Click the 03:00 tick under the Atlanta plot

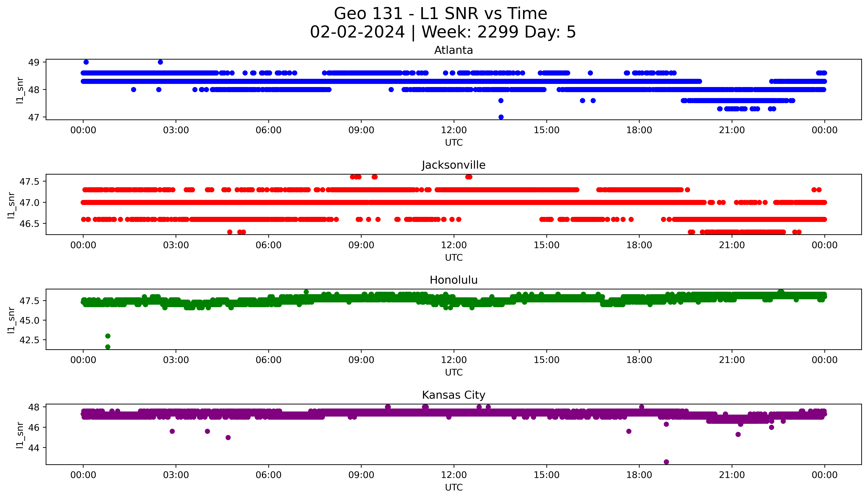point(176,130)
